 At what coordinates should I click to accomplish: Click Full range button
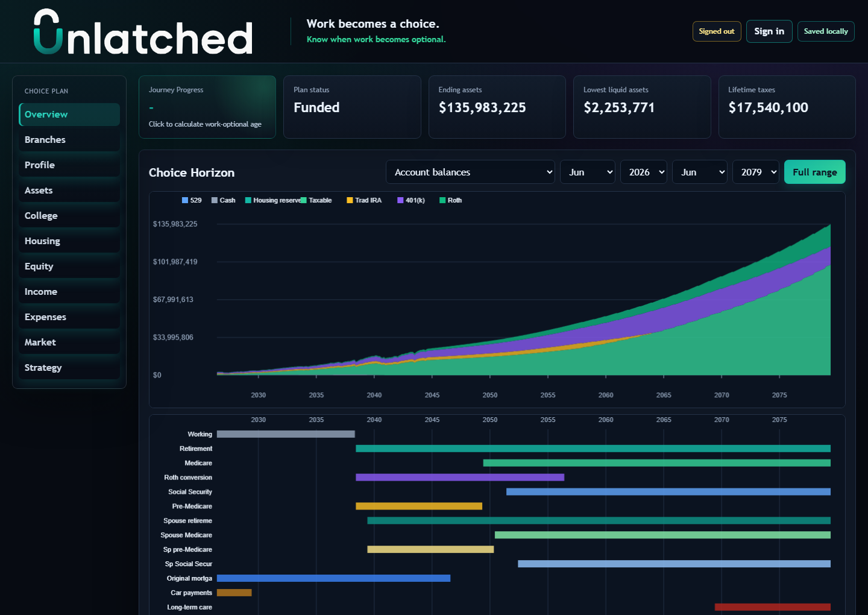[x=815, y=172]
